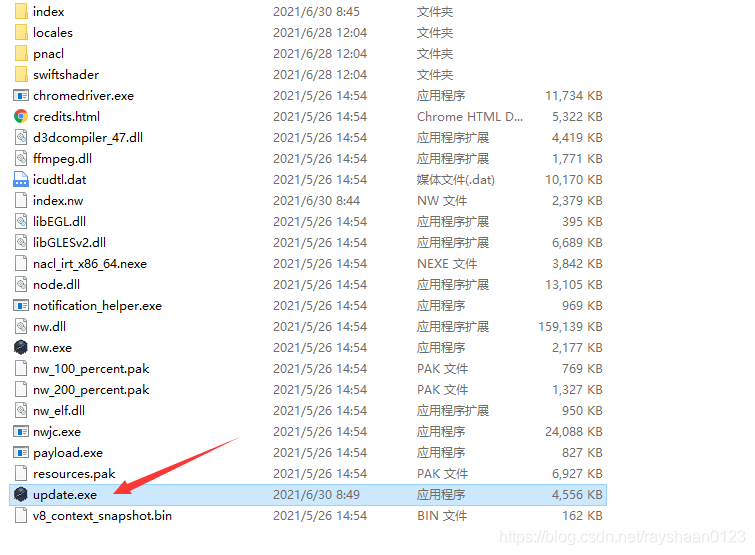
Task: Click the nw.dll file icon
Action: 21,326
